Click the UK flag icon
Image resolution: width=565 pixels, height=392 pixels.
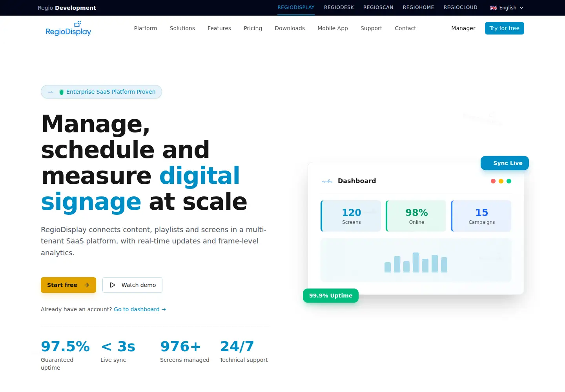click(x=494, y=8)
